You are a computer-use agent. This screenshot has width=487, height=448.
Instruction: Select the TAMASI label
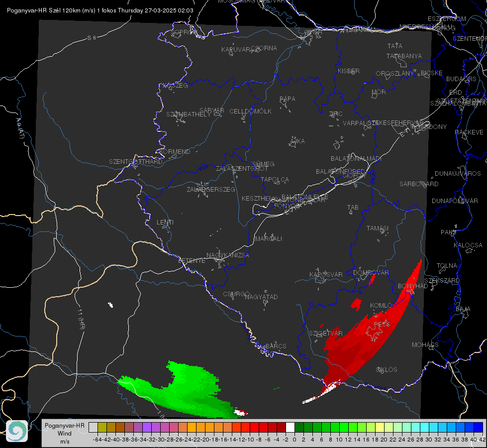click(x=378, y=228)
